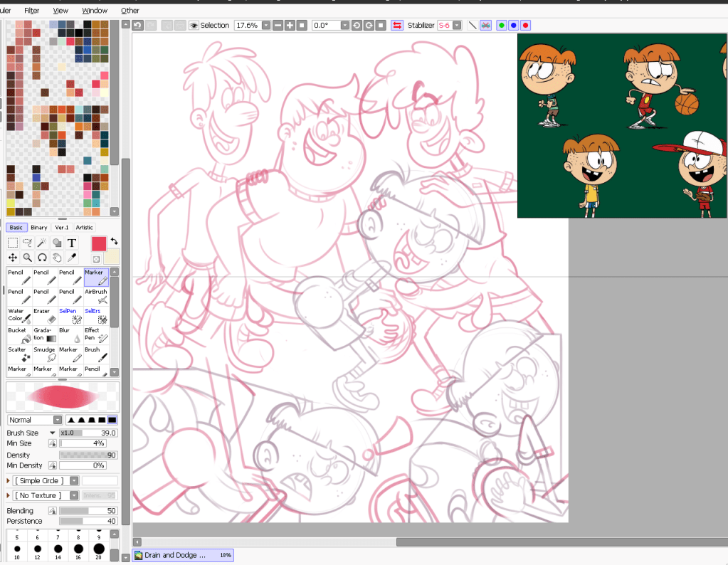
Task: Choose the Smudge tool
Action: point(43,354)
